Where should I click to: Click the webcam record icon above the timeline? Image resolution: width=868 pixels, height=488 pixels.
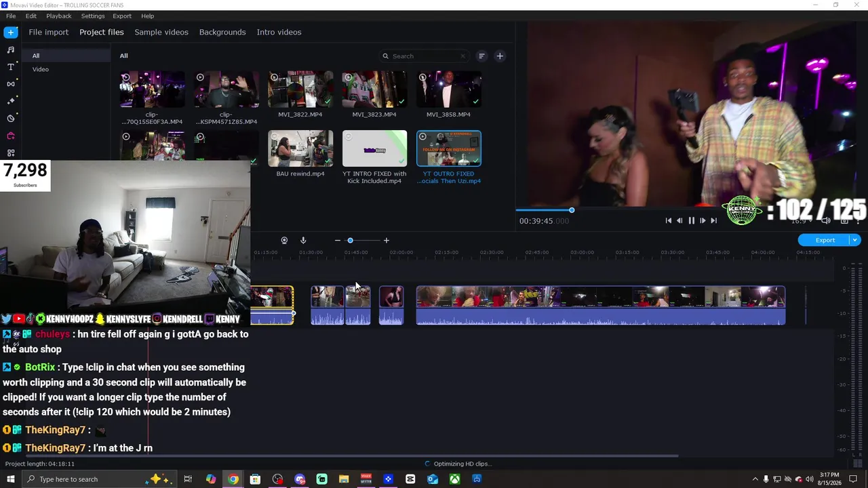coord(284,241)
